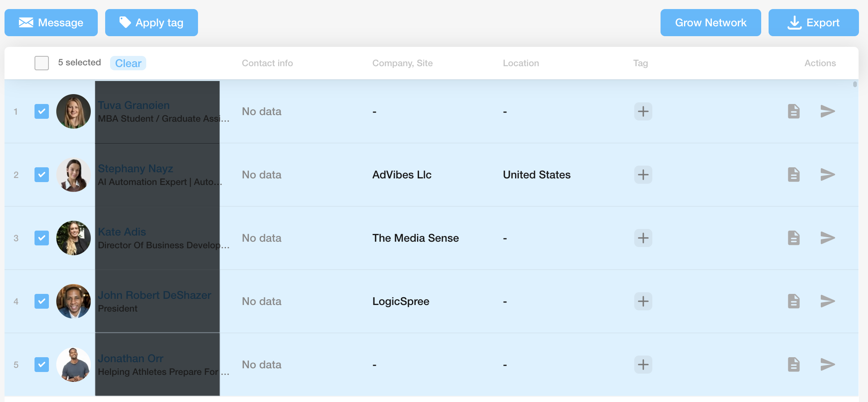Open Kate Adis's profile photo
Image resolution: width=868 pixels, height=402 pixels.
pyautogui.click(x=74, y=238)
